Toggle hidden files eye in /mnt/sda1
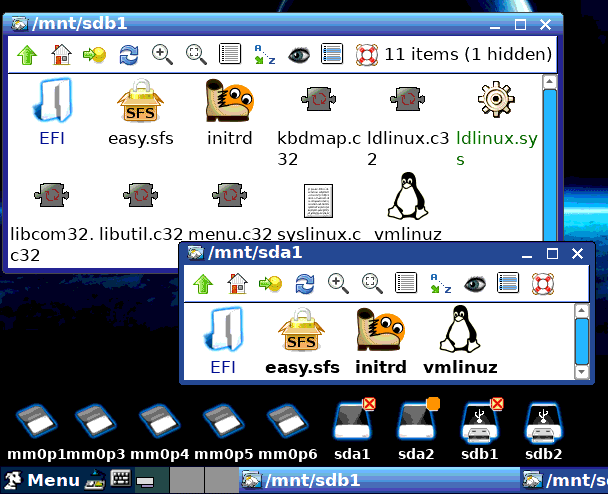The image size is (608, 494). click(475, 284)
